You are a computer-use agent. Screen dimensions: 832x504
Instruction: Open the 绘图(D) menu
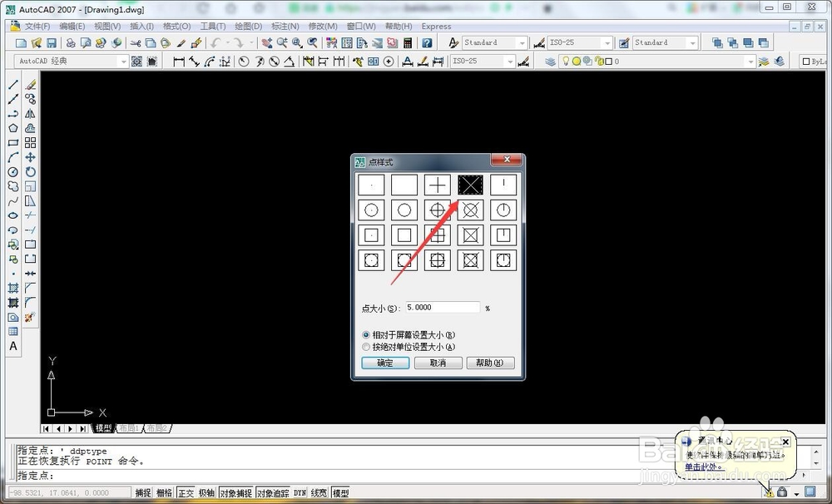[248, 26]
